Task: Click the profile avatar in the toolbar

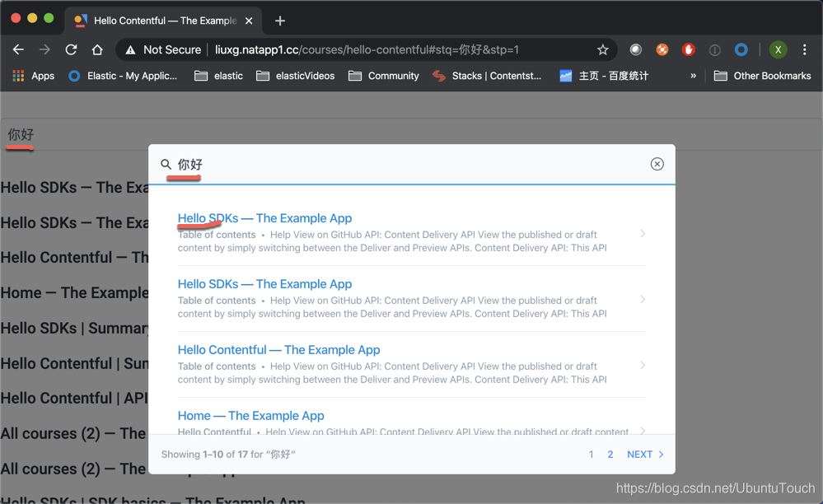Action: click(778, 49)
